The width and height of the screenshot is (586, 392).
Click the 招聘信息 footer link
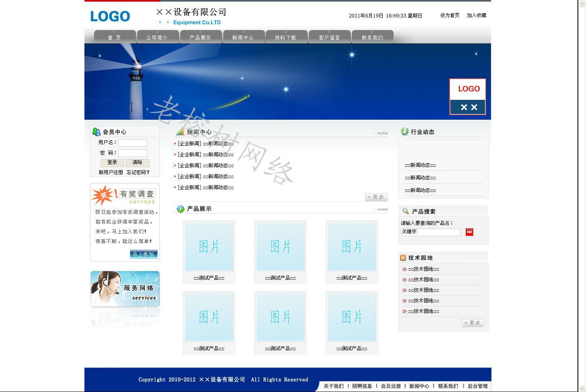(362, 386)
